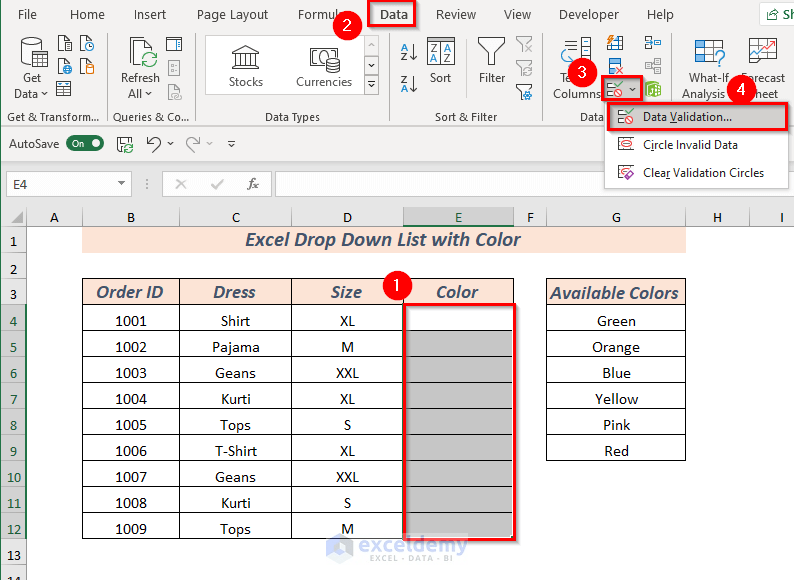Click the Insert Function fx button

[x=253, y=184]
